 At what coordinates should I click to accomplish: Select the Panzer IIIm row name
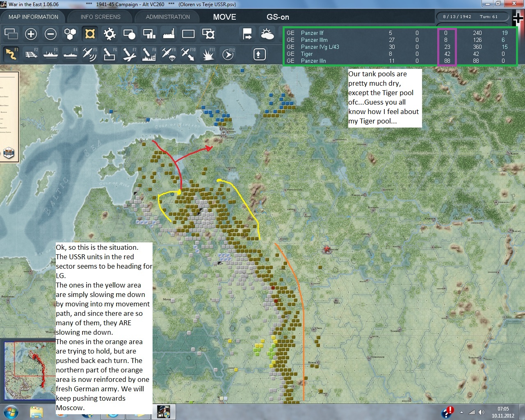[x=314, y=40]
